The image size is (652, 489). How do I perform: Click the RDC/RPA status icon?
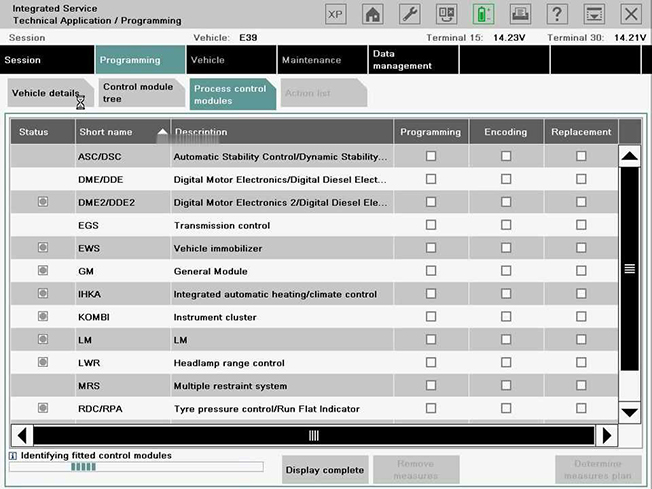[43, 408]
